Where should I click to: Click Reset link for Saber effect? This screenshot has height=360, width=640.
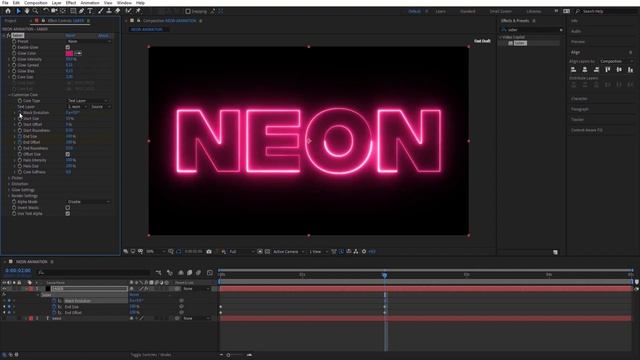pos(70,36)
